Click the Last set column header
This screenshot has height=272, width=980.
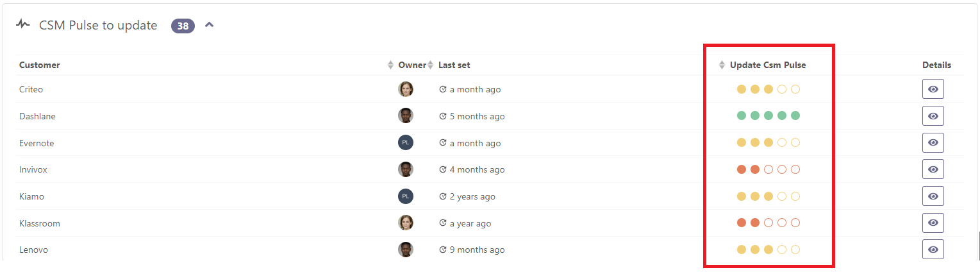(454, 65)
